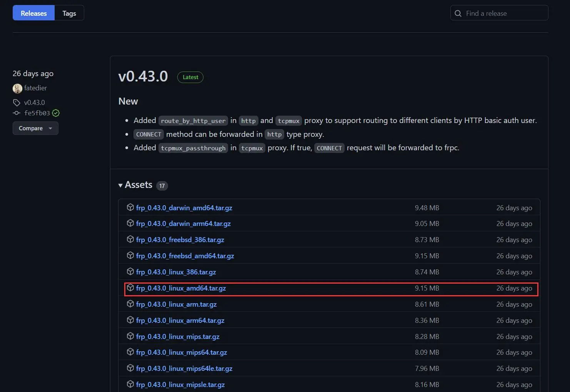Click the tag icon beside v0.43.0
Viewport: 570px width, 392px height.
(x=17, y=103)
